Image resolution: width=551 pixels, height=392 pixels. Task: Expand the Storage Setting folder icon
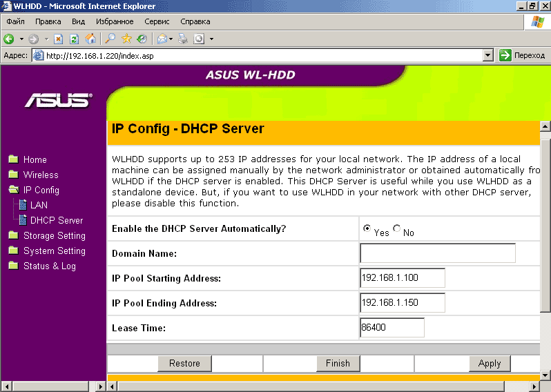pos(13,235)
